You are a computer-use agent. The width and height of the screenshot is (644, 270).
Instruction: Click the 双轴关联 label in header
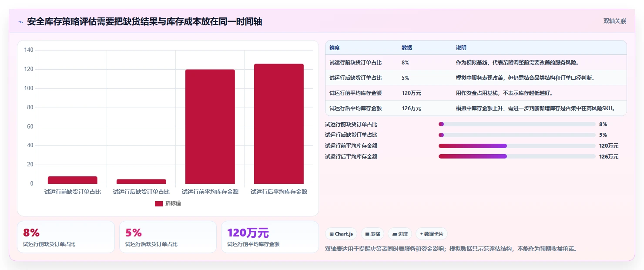[x=614, y=21]
